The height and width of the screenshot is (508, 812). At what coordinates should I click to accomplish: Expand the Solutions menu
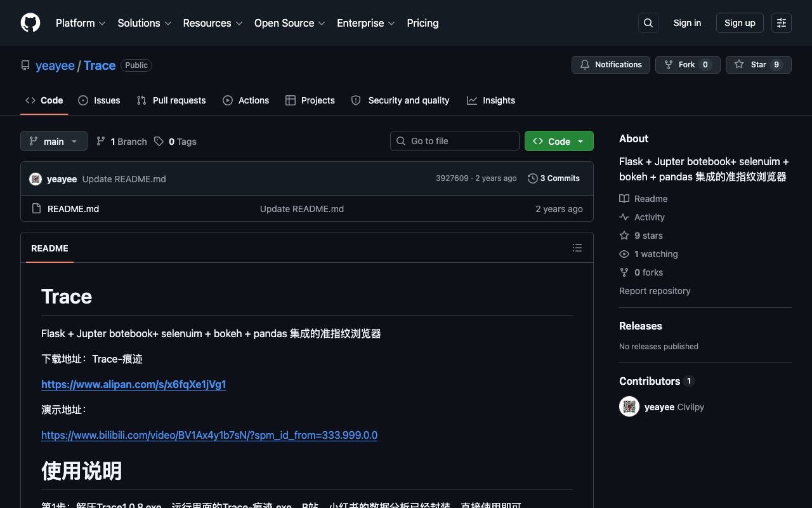[145, 23]
